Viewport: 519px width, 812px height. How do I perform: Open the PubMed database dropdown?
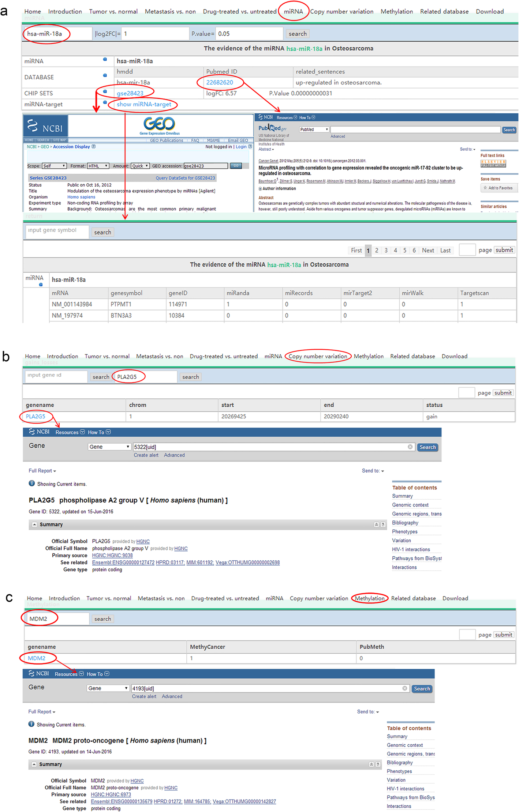[x=314, y=129]
